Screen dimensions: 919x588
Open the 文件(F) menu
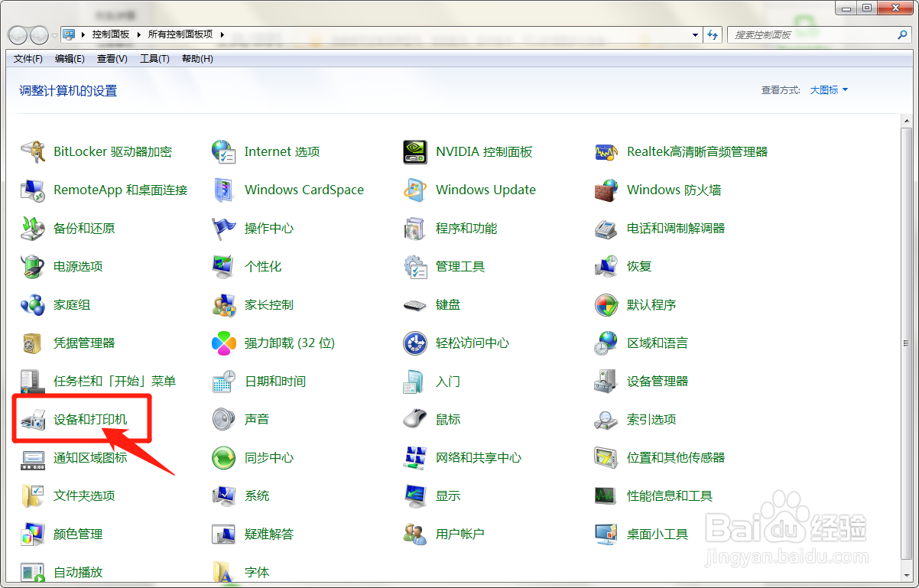[28, 59]
